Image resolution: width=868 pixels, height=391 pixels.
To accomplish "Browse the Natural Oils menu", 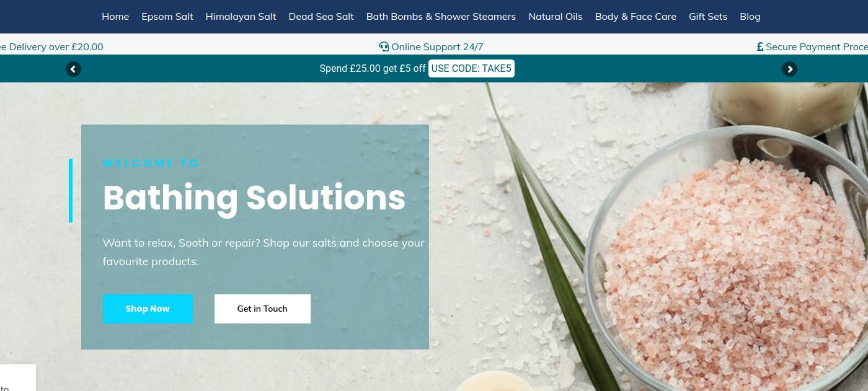I will click(556, 17).
